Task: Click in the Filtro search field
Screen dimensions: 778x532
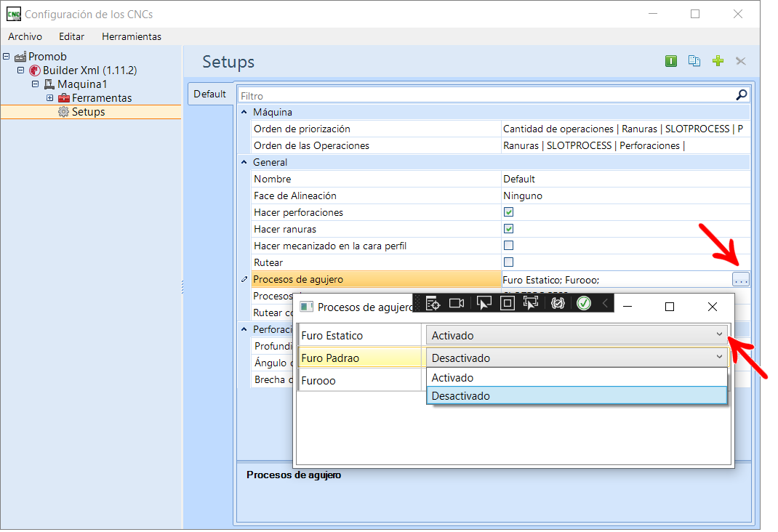Action: (x=486, y=96)
